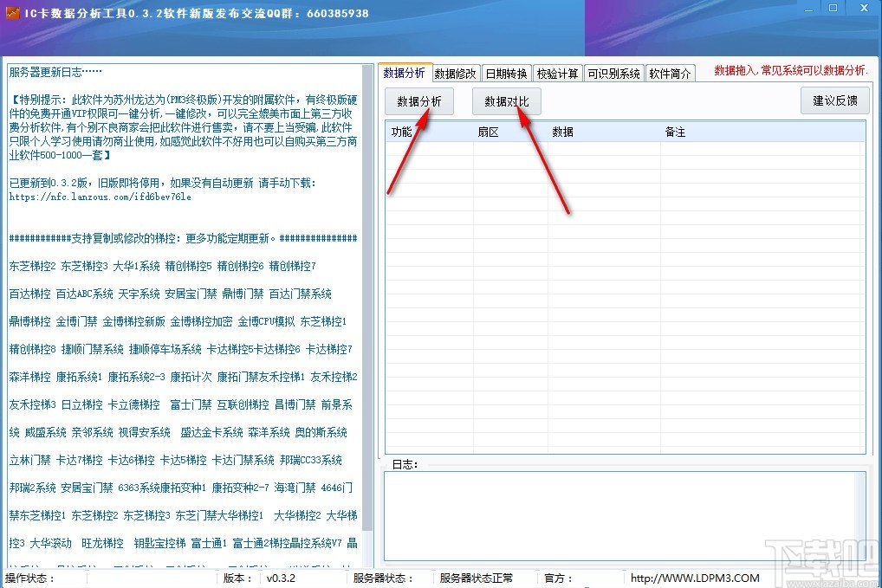
Task: Click the http://WWW.LDPM3.COM official site text
Action: point(695,578)
